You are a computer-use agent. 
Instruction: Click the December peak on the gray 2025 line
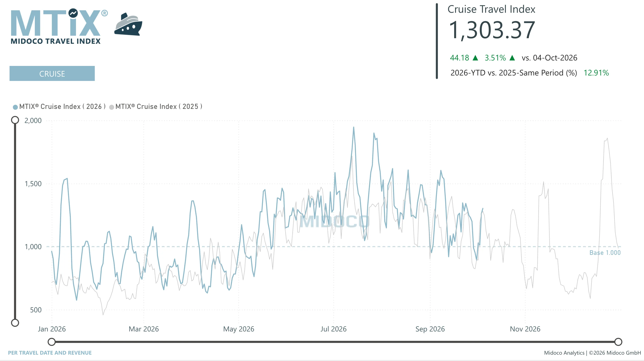click(x=607, y=138)
